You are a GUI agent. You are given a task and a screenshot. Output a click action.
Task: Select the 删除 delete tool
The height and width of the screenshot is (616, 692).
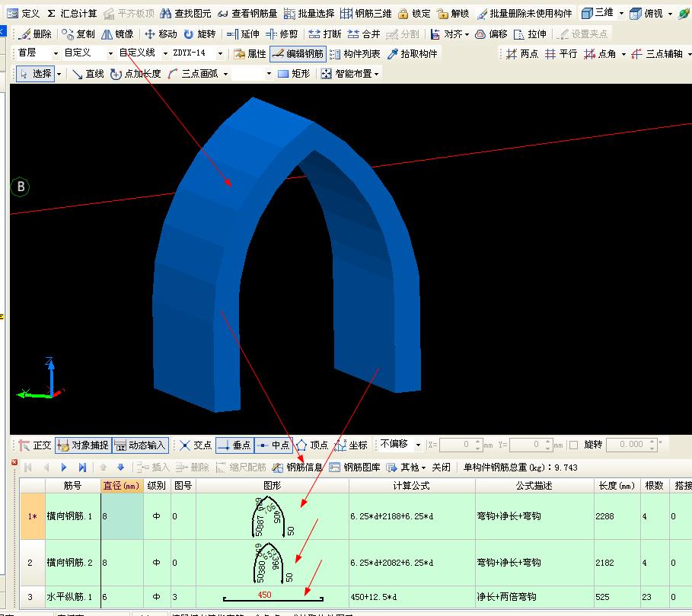tap(35, 34)
